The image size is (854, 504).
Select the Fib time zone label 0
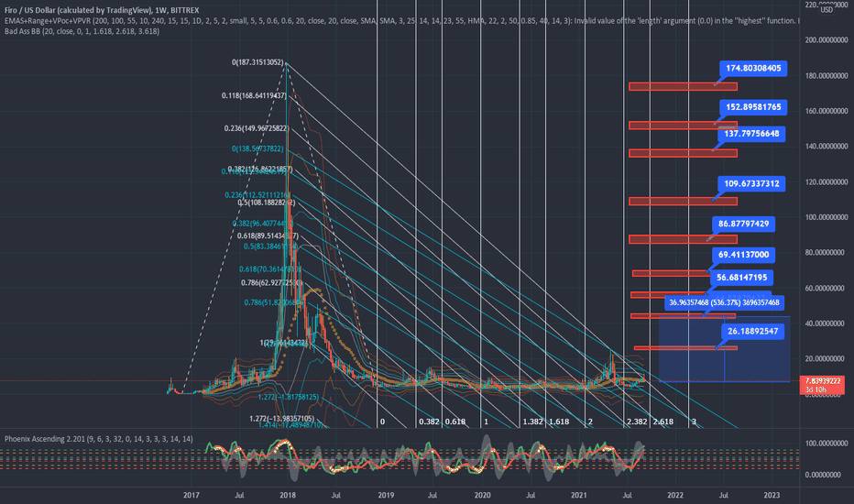coord(382,422)
